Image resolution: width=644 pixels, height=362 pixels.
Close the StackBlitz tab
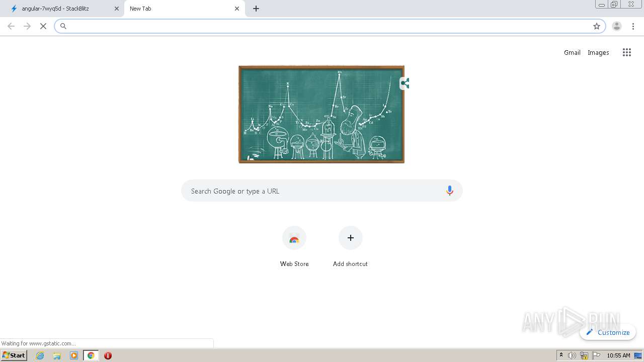[117, 9]
